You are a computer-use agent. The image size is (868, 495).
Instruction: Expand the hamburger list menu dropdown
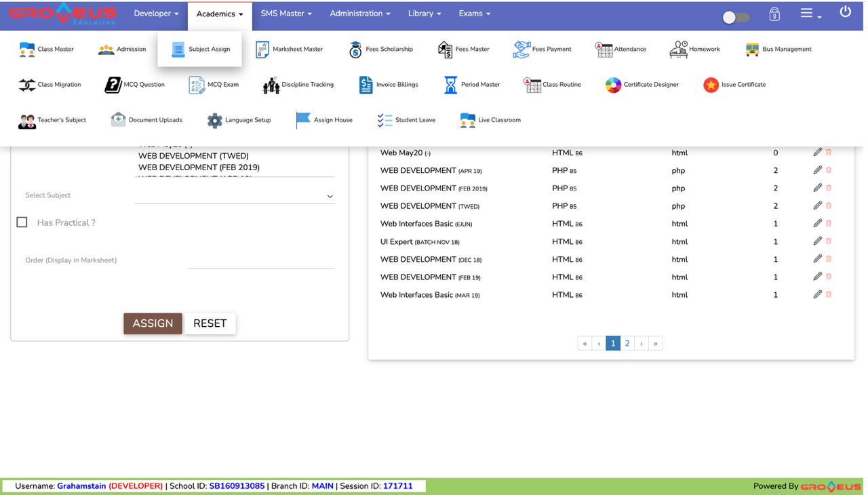point(810,14)
